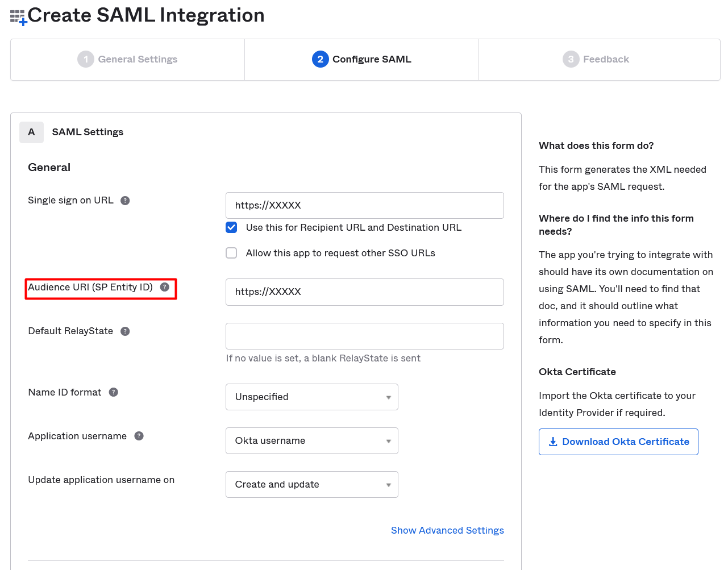Click the step 2 circle icon
This screenshot has width=728, height=570.
(x=320, y=59)
